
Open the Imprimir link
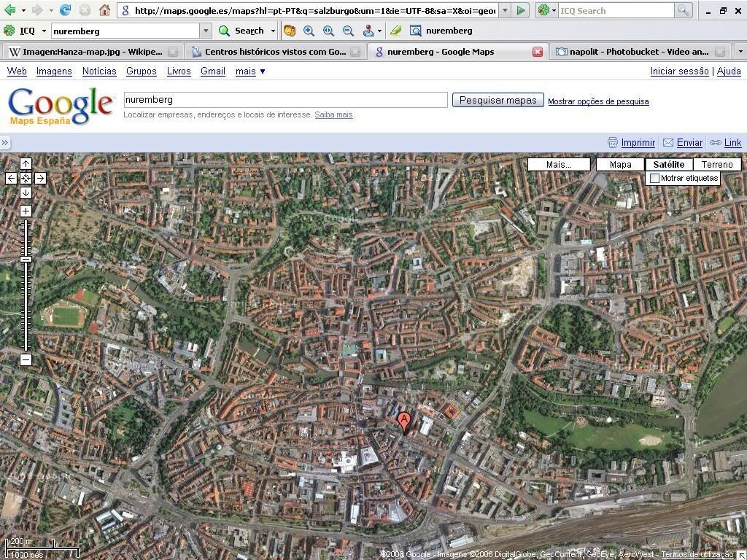tap(638, 142)
